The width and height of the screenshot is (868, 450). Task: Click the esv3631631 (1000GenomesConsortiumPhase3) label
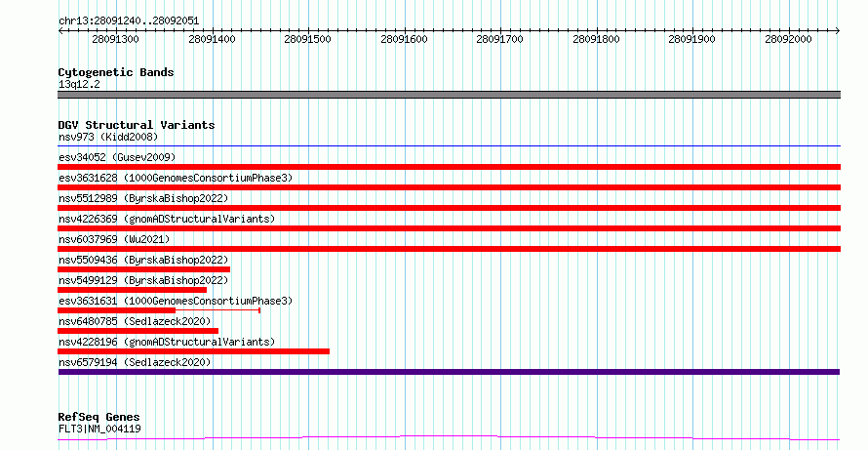[x=176, y=301]
